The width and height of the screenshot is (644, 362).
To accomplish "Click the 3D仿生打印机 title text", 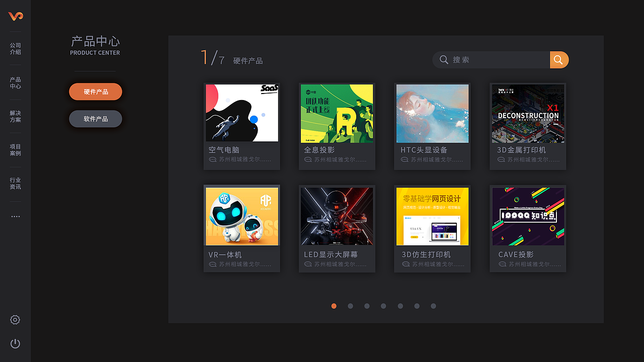I will [x=426, y=254].
